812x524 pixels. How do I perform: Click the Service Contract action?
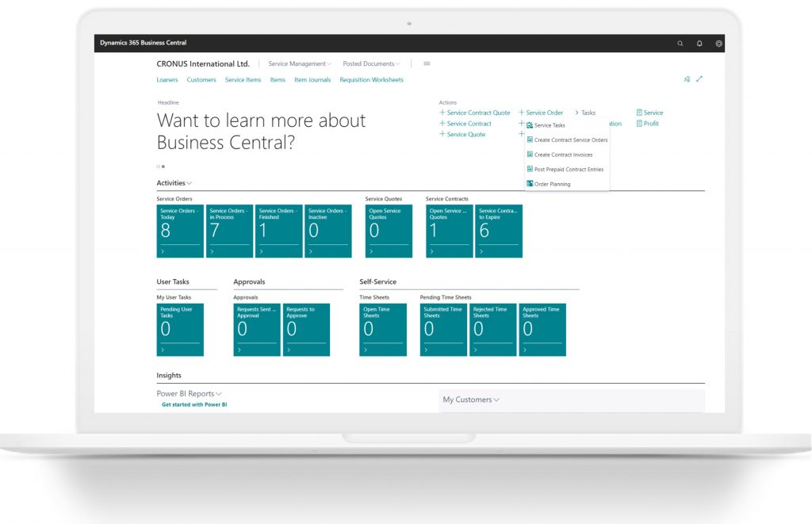(x=469, y=123)
